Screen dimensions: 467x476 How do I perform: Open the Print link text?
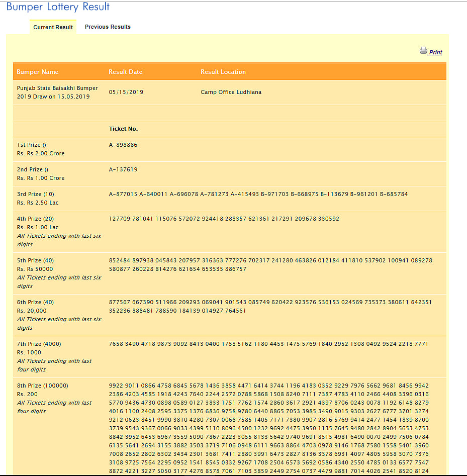(x=435, y=52)
